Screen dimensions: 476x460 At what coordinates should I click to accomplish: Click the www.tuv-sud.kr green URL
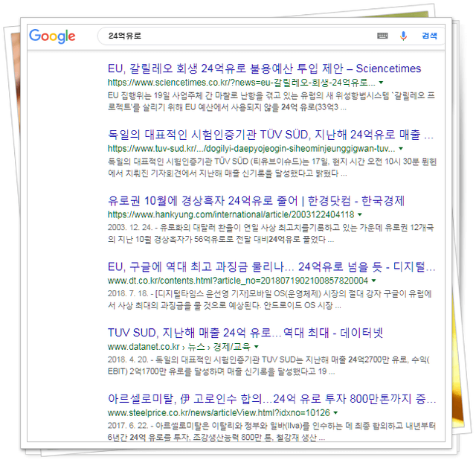point(251,149)
